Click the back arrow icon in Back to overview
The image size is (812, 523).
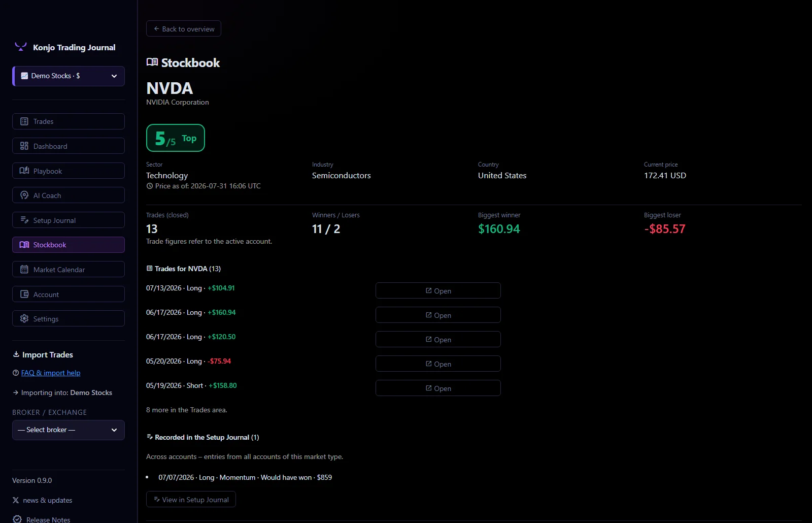pyautogui.click(x=157, y=29)
